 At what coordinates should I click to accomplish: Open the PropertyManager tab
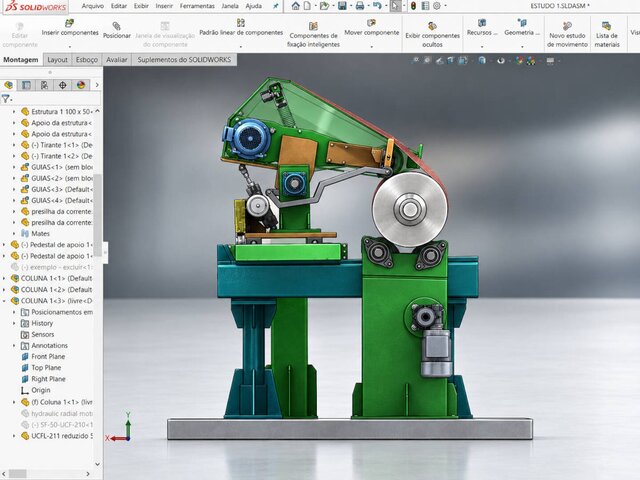click(x=27, y=85)
